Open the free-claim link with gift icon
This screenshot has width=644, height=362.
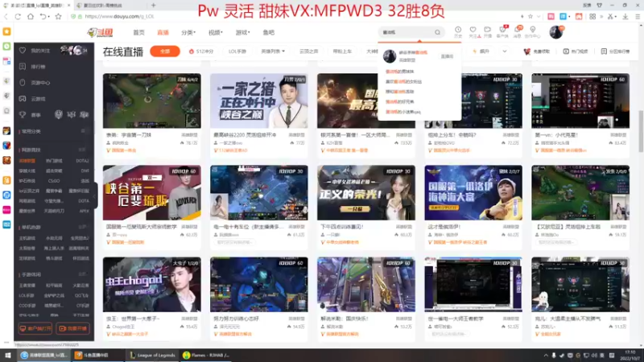coord(536,51)
